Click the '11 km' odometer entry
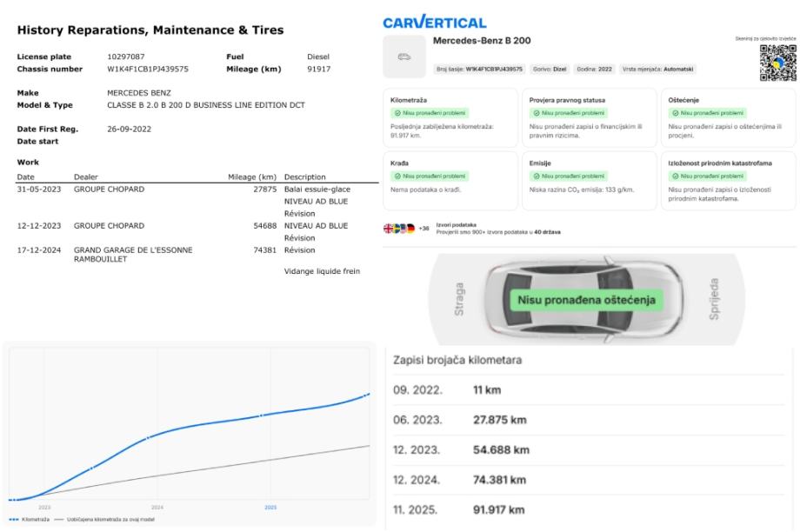 pos(487,390)
